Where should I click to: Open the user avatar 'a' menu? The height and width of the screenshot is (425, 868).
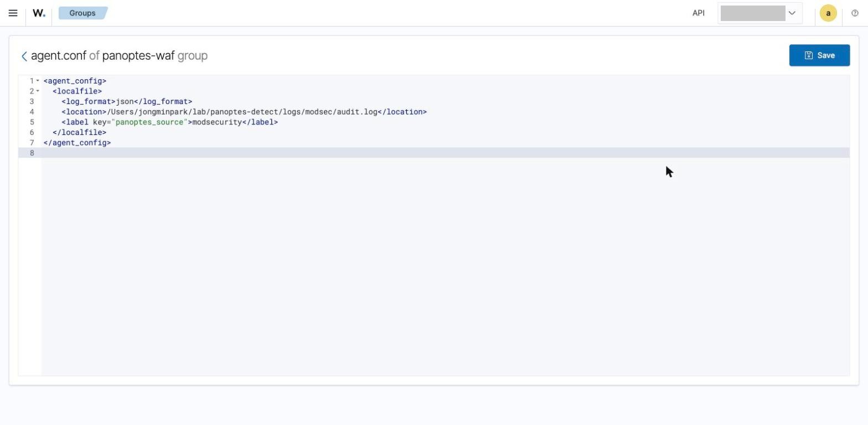(828, 13)
